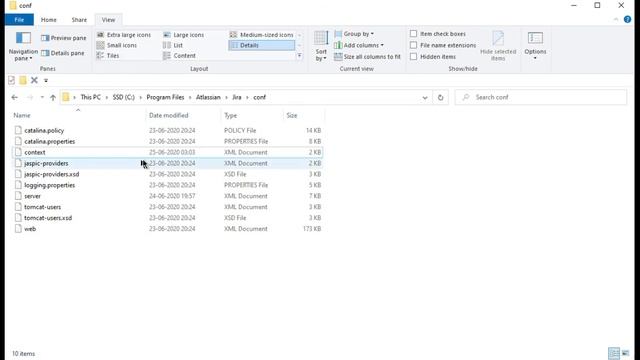
Task: Click the Search conf field
Action: 541,98
